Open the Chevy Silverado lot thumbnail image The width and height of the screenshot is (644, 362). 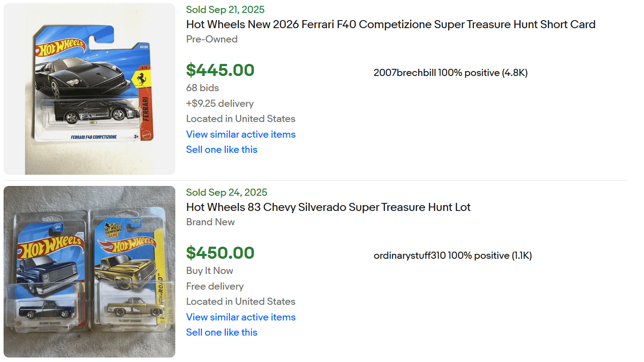(89, 272)
